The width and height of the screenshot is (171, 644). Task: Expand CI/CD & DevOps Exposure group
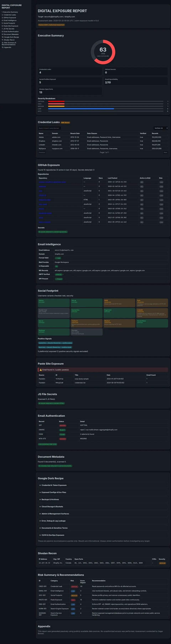point(103,535)
